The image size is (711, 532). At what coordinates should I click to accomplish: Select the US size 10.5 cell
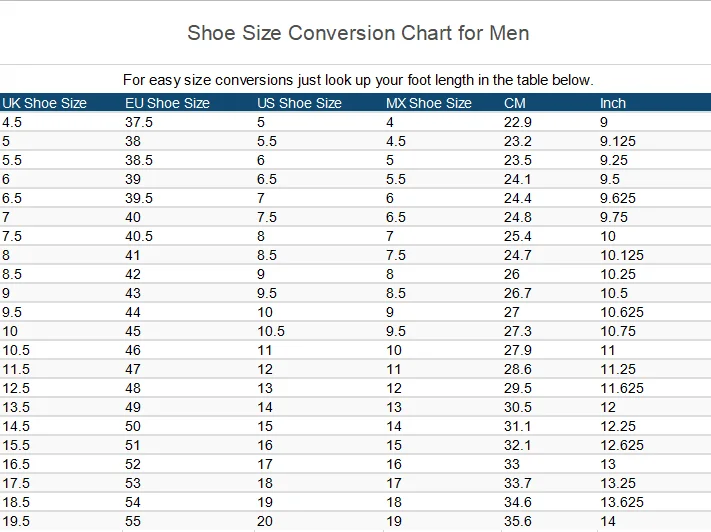[271, 331]
